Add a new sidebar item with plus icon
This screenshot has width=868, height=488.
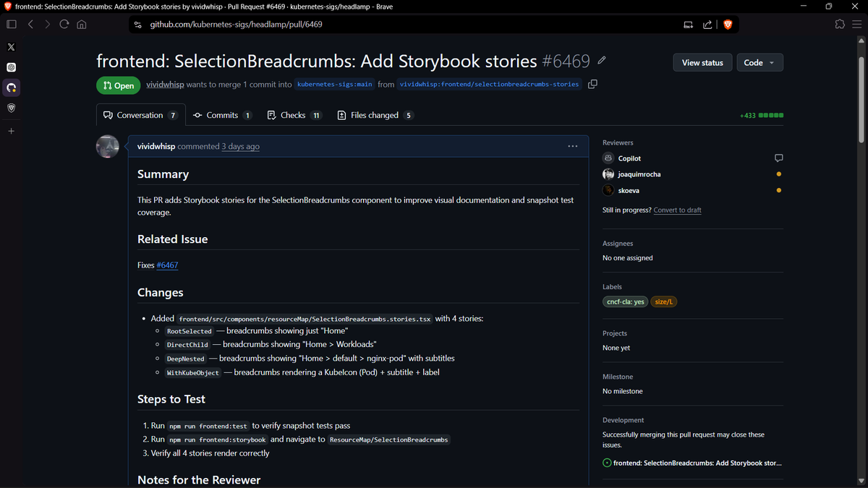pos(11,132)
